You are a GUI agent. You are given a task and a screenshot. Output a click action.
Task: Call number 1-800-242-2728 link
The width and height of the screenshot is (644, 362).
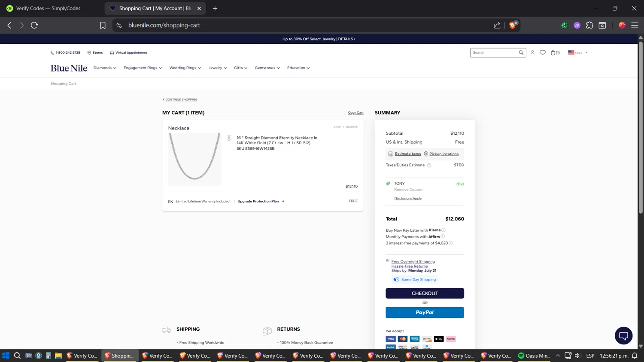(65, 53)
